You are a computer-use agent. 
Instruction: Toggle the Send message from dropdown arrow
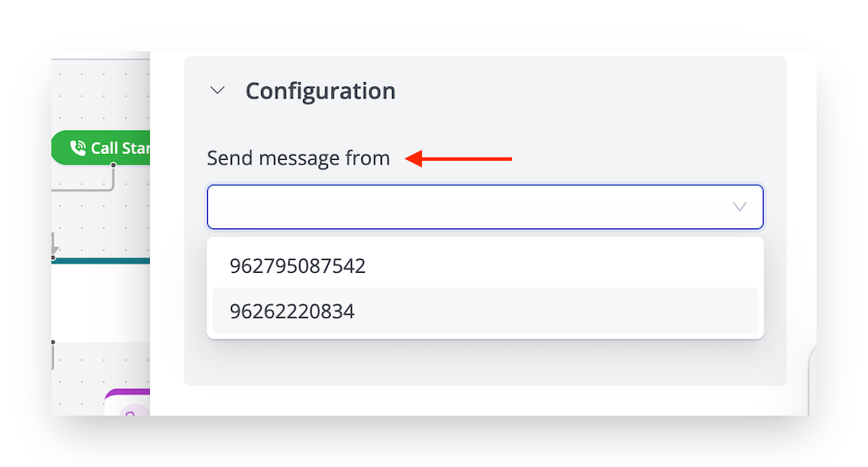(740, 207)
